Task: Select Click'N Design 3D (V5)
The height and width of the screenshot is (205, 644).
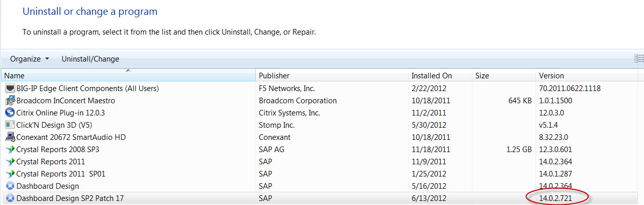Action: (54, 125)
